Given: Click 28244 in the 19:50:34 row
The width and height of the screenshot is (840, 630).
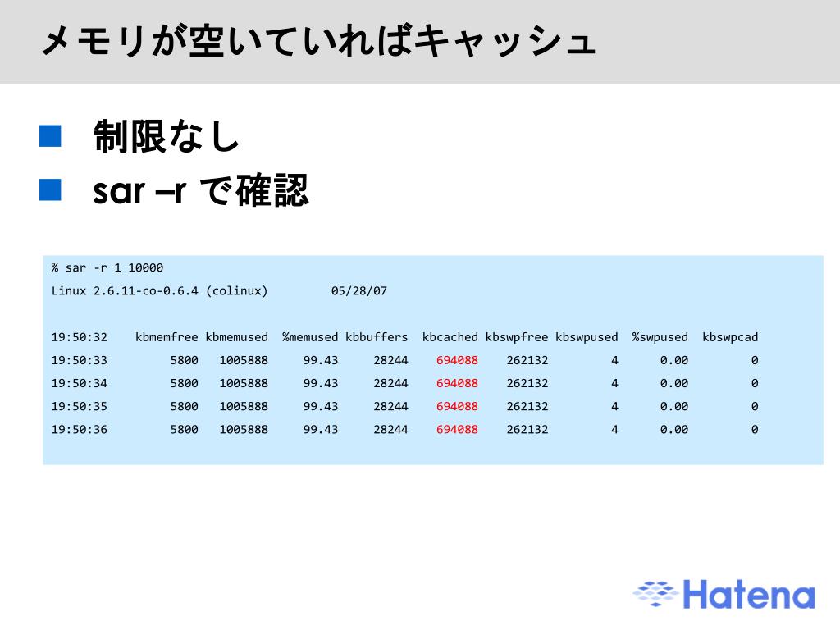Looking at the screenshot, I should (390, 383).
